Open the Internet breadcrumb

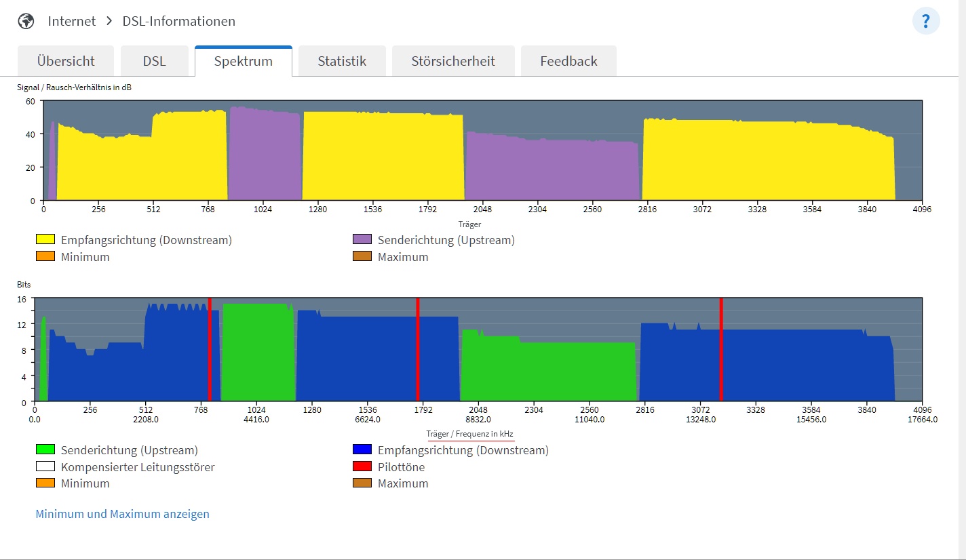click(72, 21)
